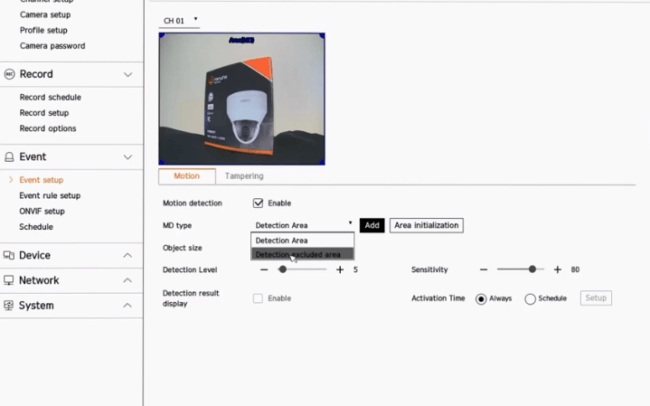Click the Event section header label
650x406 pixels.
click(x=33, y=157)
